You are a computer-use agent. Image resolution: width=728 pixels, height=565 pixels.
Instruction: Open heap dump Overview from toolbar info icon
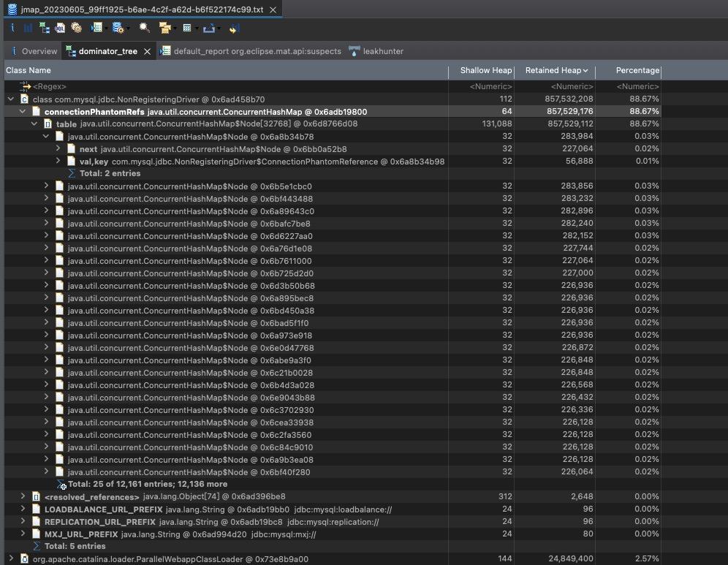tap(12, 29)
